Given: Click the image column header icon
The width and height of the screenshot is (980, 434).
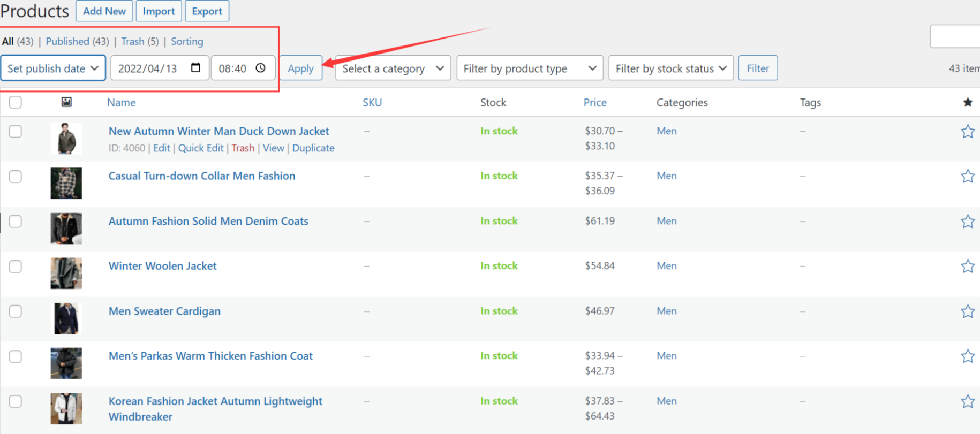Looking at the screenshot, I should 66,102.
